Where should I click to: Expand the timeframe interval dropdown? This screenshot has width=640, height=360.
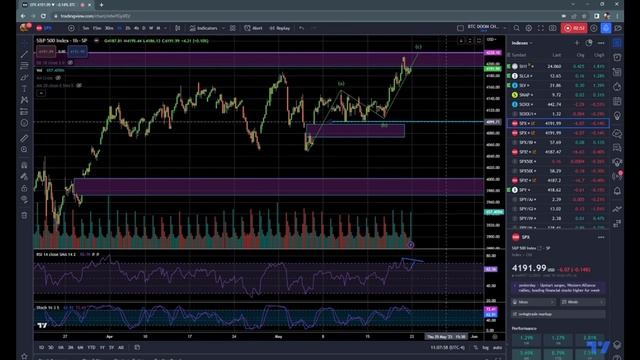[x=165, y=28]
